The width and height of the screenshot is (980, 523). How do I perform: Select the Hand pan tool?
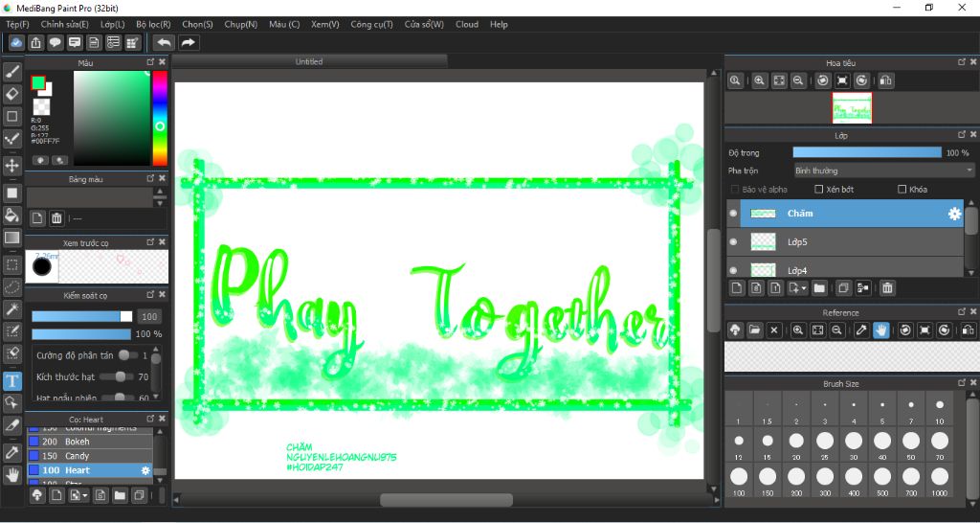coord(11,475)
